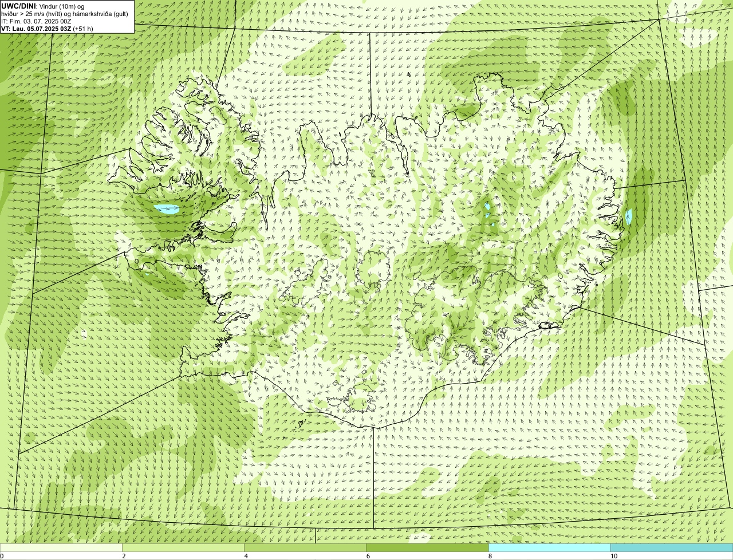The image size is (733, 560).
Task: Click the cyan strong-wind patch off the east coast
Action: (x=629, y=217)
